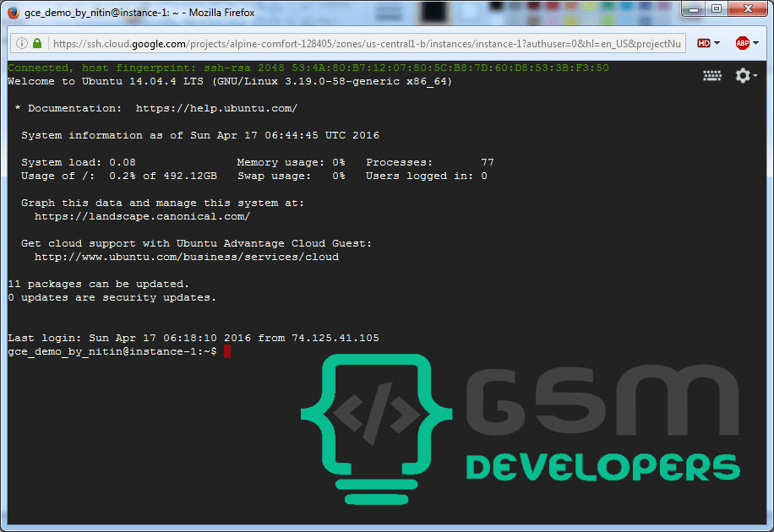Click 'System information as of Sun Apr 17' line

click(x=200, y=135)
